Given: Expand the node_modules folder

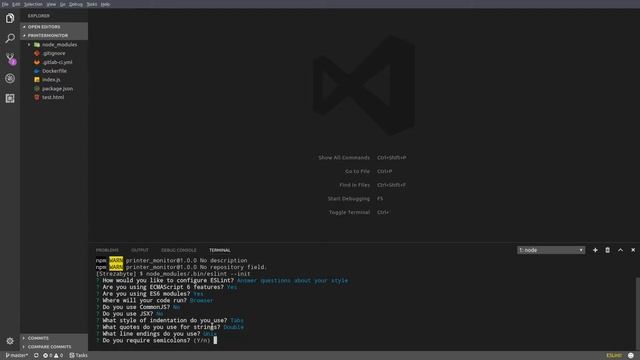Looking at the screenshot, I should coord(54,44).
